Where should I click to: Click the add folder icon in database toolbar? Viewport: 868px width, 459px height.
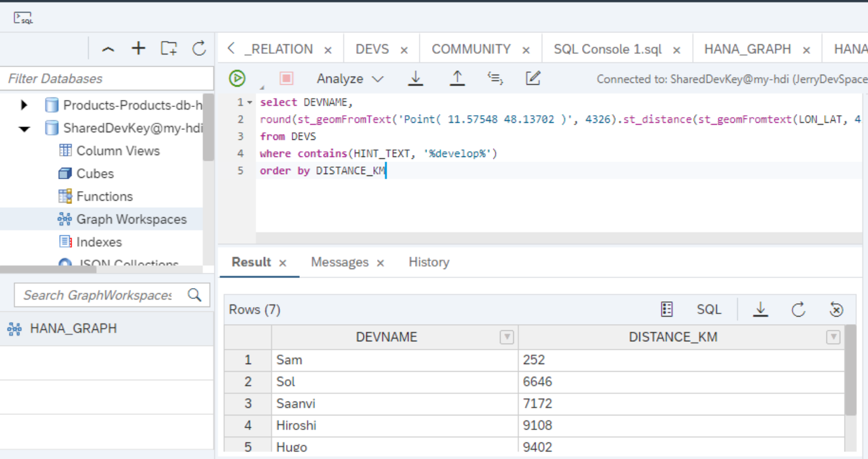pos(169,49)
